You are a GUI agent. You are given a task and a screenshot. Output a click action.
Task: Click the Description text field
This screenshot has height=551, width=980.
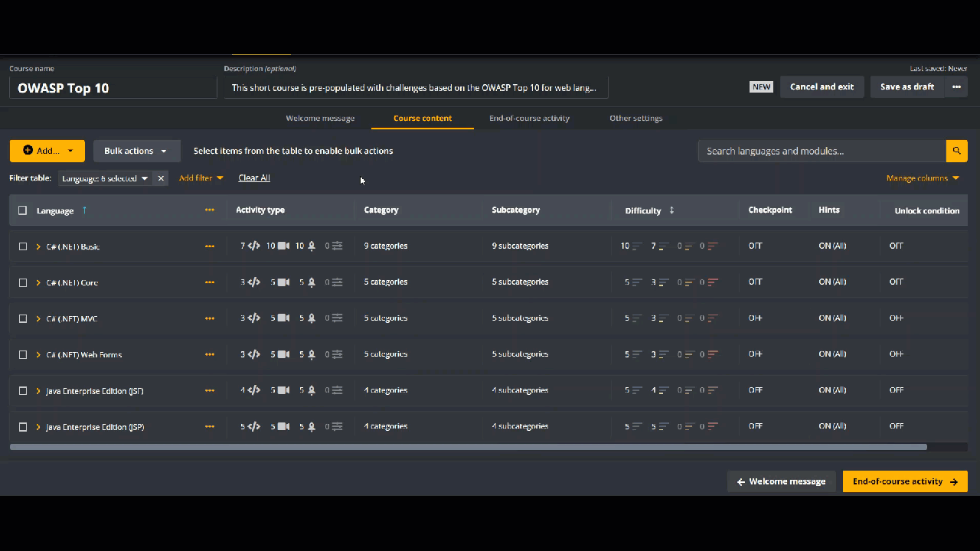(416, 88)
